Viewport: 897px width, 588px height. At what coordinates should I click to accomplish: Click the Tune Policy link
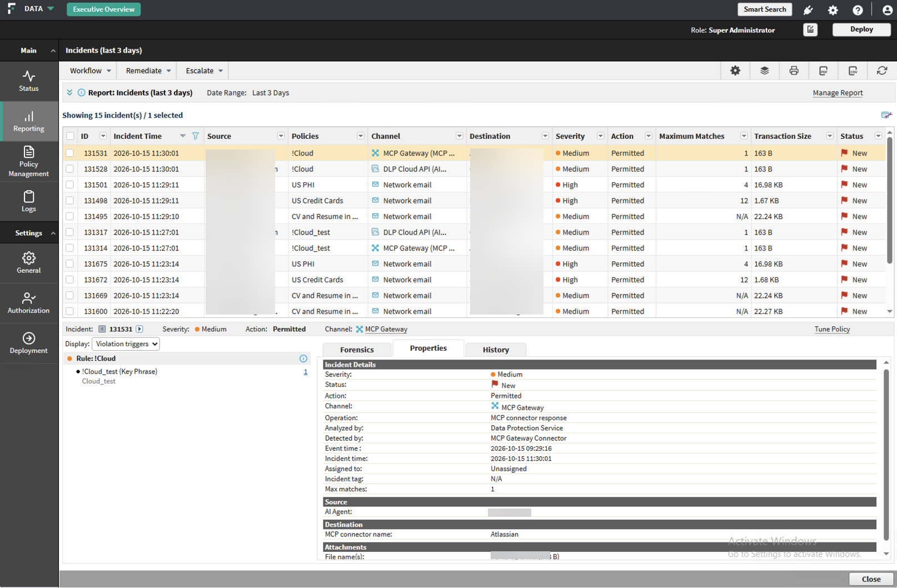pyautogui.click(x=832, y=329)
